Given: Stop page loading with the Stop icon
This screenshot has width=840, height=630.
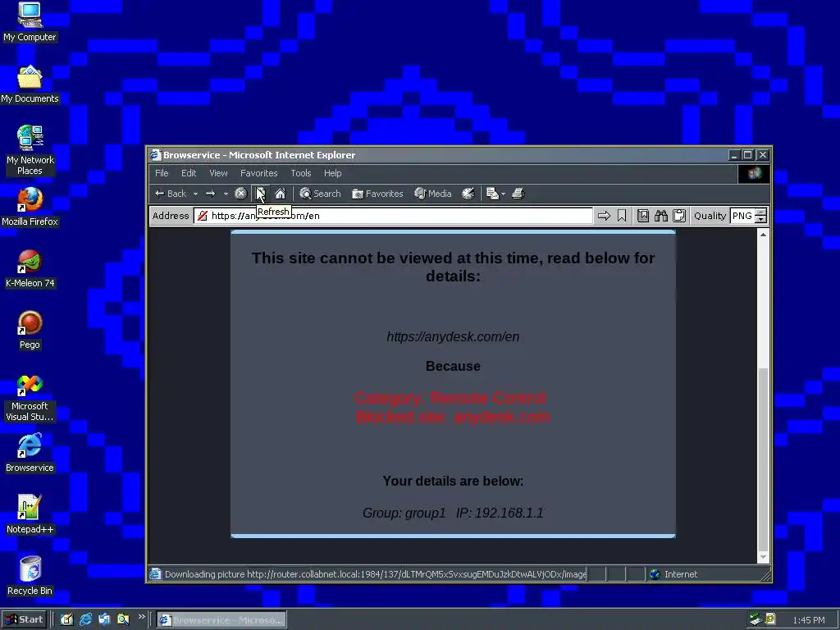Looking at the screenshot, I should click(240, 194).
